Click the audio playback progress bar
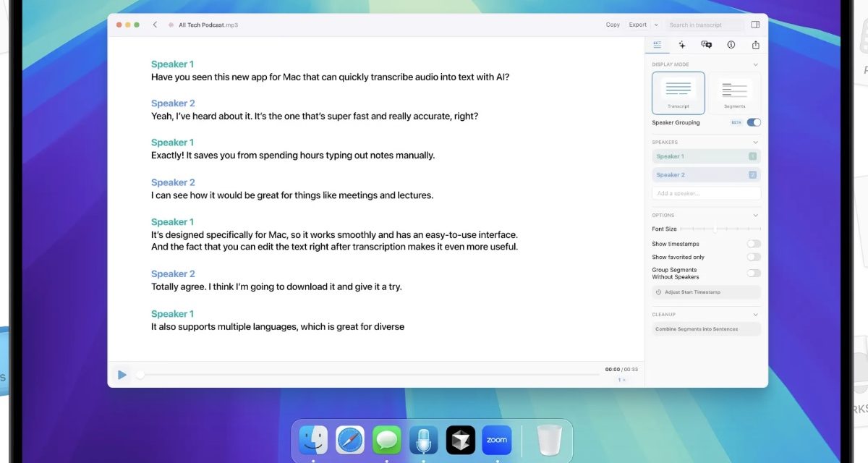Screen dimensions: 868x463 [x=367, y=375]
